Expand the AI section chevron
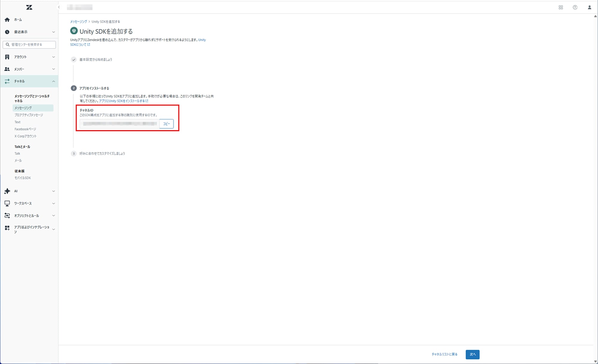 coord(54,191)
